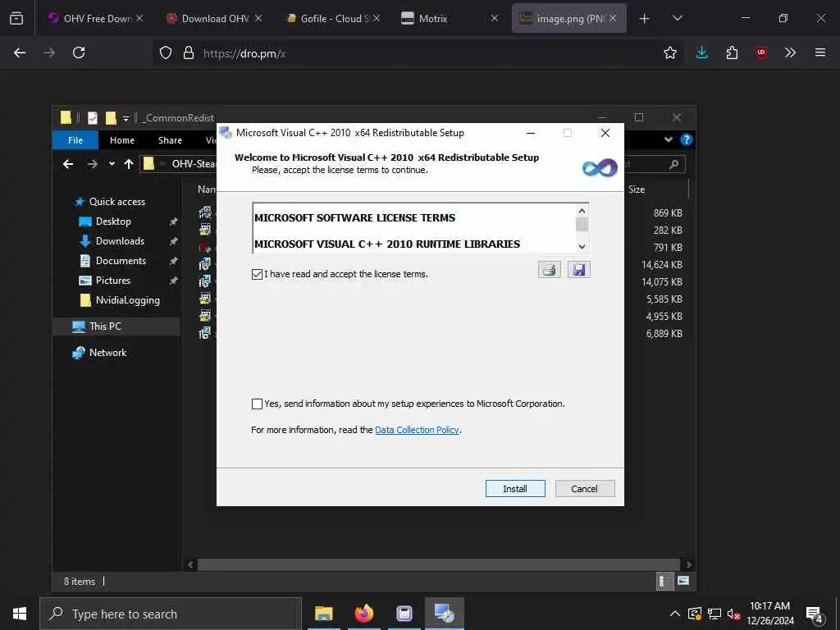This screenshot has height=630, width=840.
Task: Click the Explorer search magnifier icon
Action: pyautogui.click(x=674, y=164)
